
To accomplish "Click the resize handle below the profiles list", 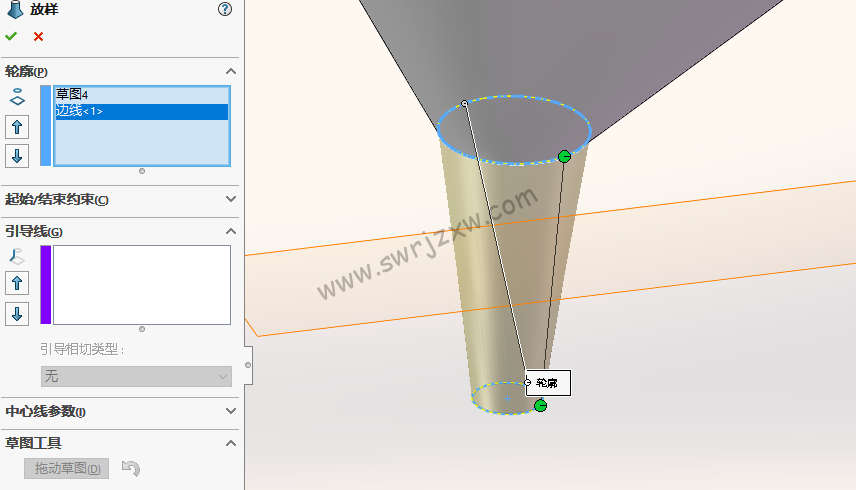I will (x=142, y=171).
